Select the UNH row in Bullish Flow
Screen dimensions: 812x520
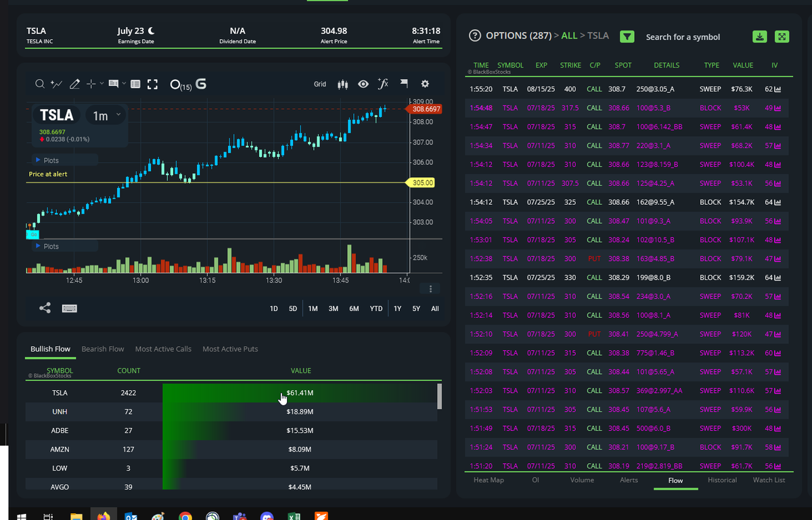[231, 412]
